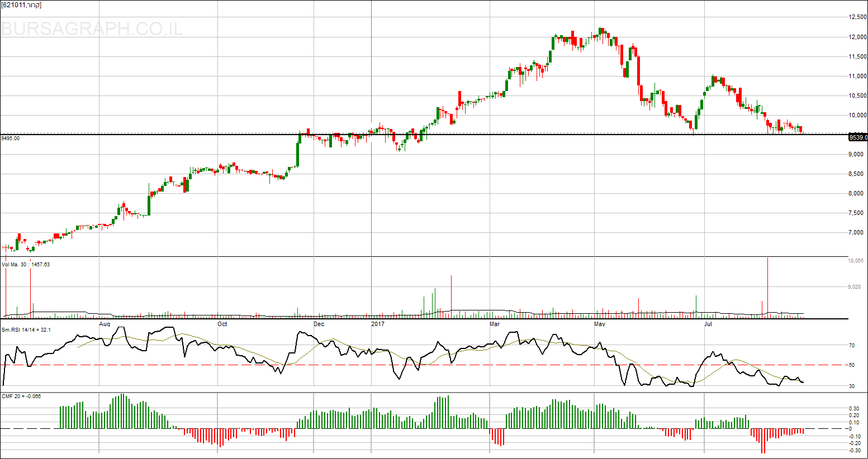
Task: Click the 10,000 price axis label
Action: coord(858,115)
